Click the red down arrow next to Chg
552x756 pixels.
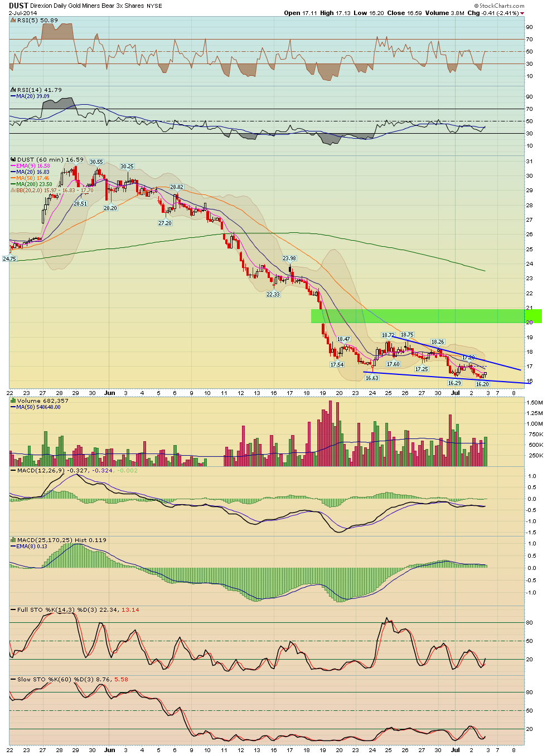tap(522, 13)
